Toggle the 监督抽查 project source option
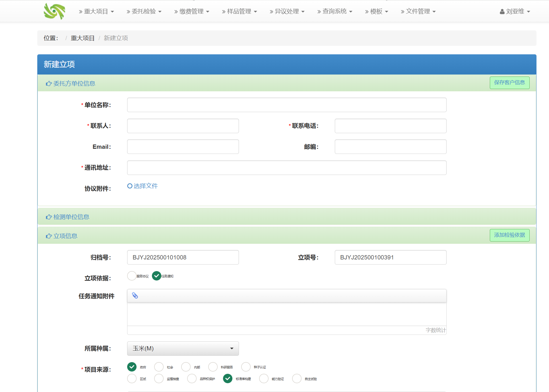549x392 pixels. pyautogui.click(x=159, y=378)
